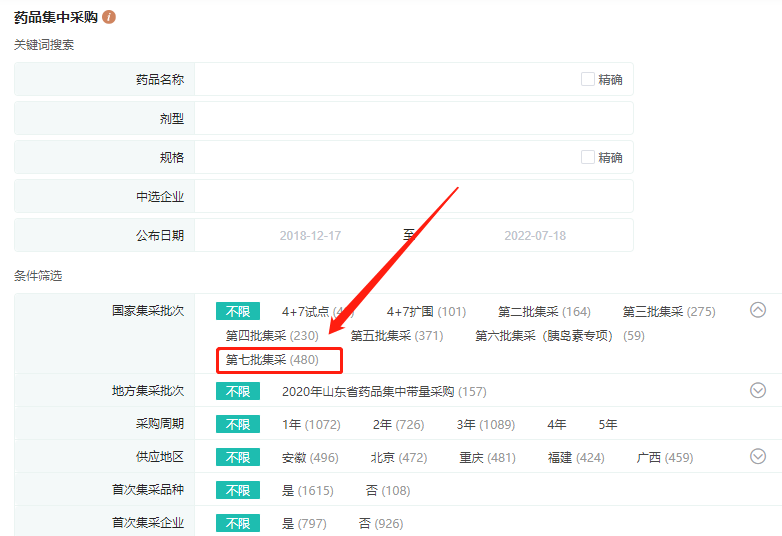Filter by 第七批集采 (480)

tap(272, 359)
